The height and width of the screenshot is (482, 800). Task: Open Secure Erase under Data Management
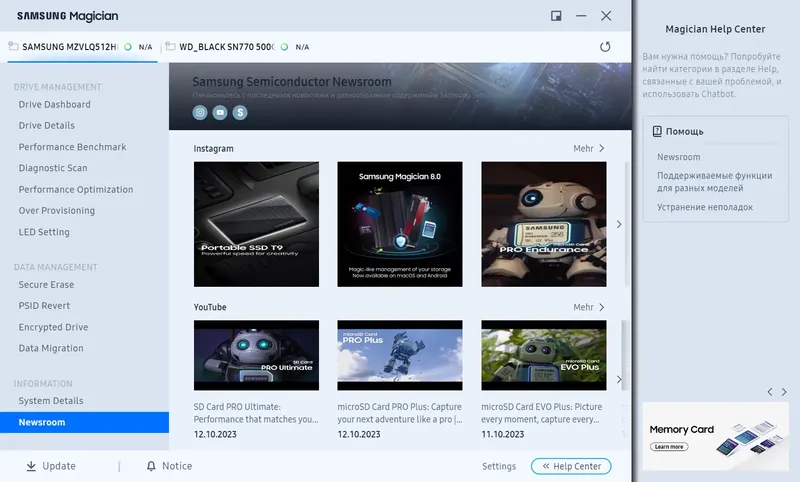46,285
